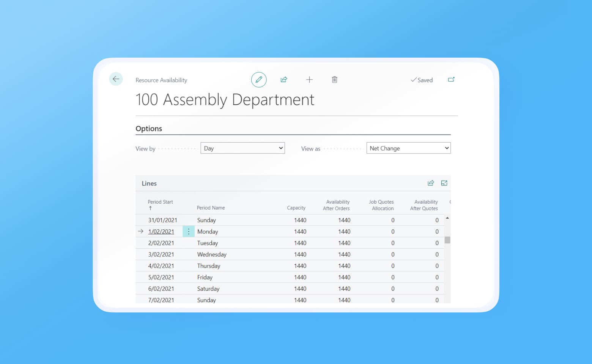The height and width of the screenshot is (364, 592).
Task: Select the 3/02/2021 date cell
Action: (161, 254)
